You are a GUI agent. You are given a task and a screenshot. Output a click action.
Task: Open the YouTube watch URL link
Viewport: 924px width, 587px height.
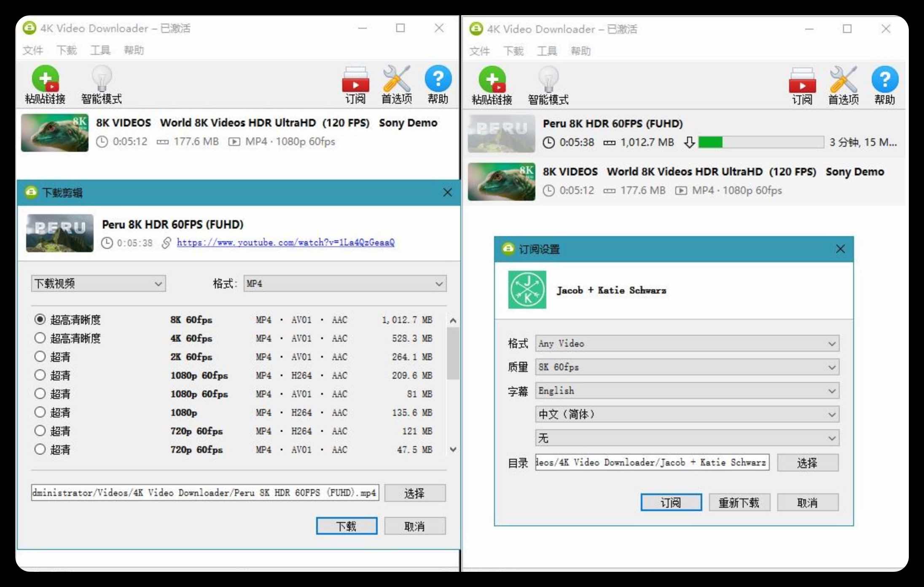coord(286,242)
